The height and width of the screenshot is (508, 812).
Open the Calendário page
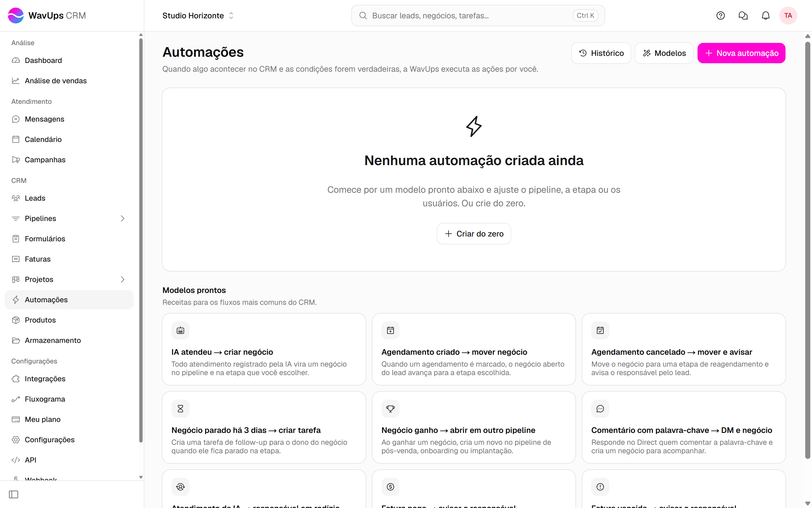(69, 139)
